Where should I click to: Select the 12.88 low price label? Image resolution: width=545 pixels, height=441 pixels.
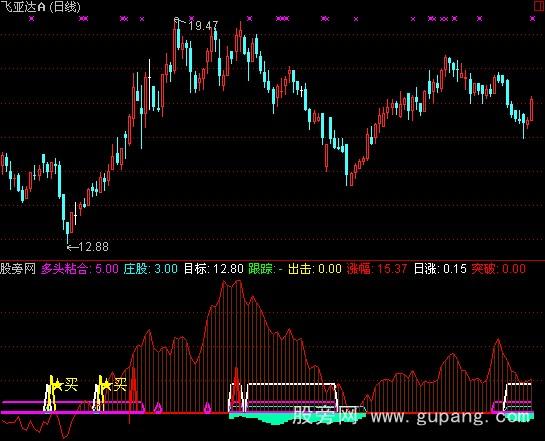[x=93, y=247]
